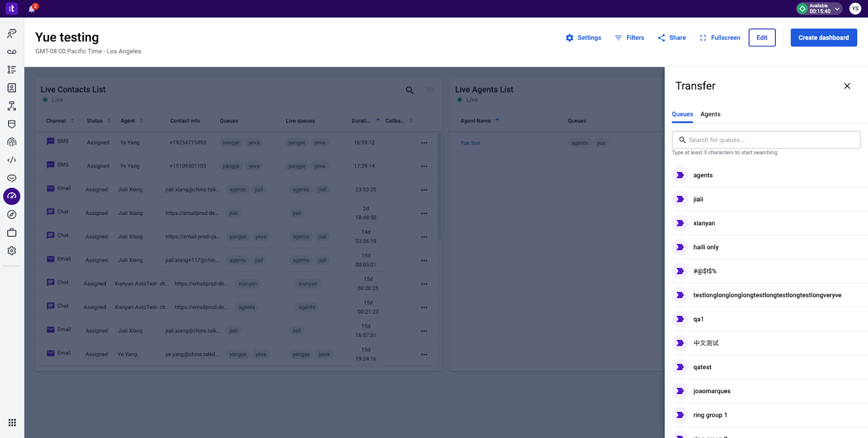Open the three-dot menu for 23:53:25 Email row
The image size is (868, 438).
[x=424, y=190]
